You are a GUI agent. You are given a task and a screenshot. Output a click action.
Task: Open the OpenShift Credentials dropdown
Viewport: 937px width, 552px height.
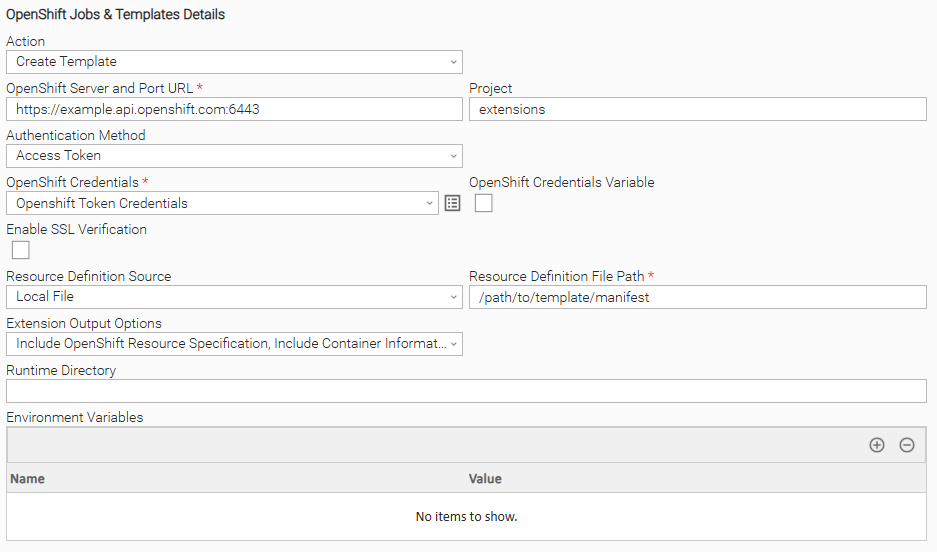(x=222, y=203)
